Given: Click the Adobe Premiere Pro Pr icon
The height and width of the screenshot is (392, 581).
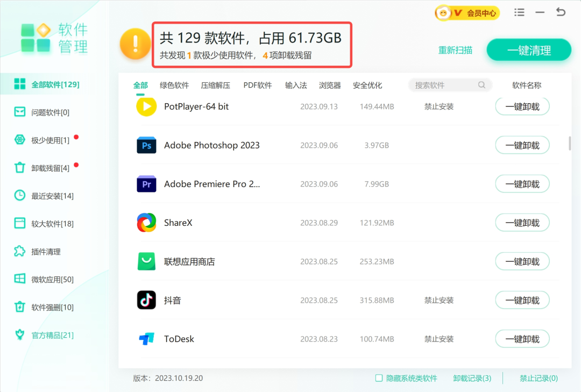Looking at the screenshot, I should 146,184.
